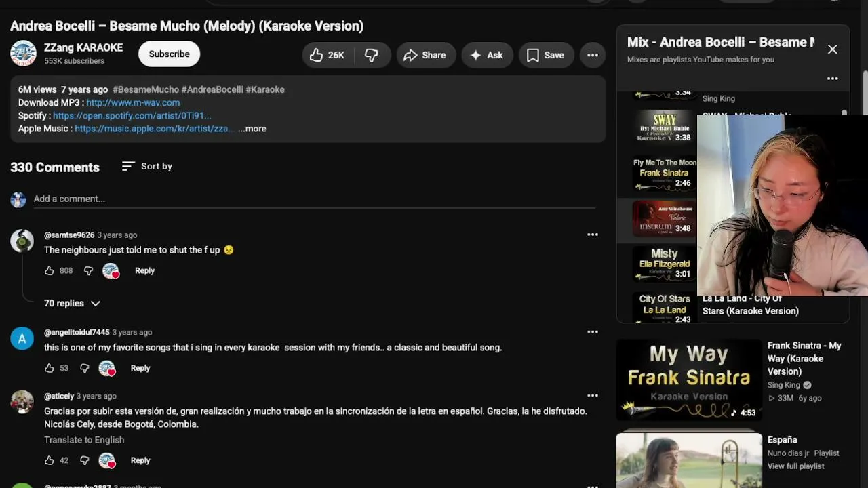Play My Way Frank Sinatra thumbnail

[689, 380]
